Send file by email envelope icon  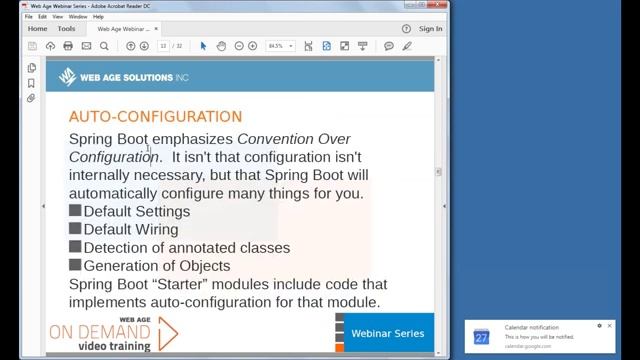tap(86, 46)
